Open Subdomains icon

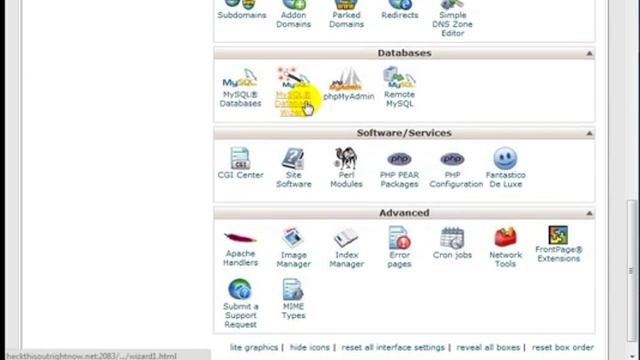tap(242, 10)
